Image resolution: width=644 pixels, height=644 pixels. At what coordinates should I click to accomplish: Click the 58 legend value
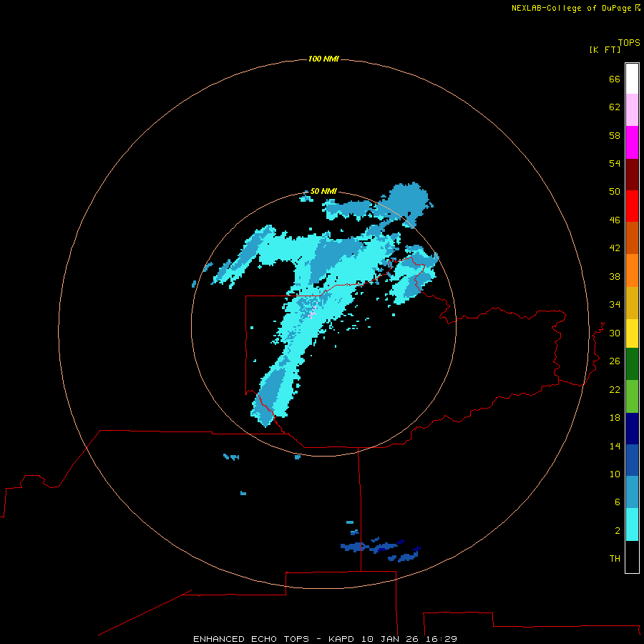pos(615,135)
